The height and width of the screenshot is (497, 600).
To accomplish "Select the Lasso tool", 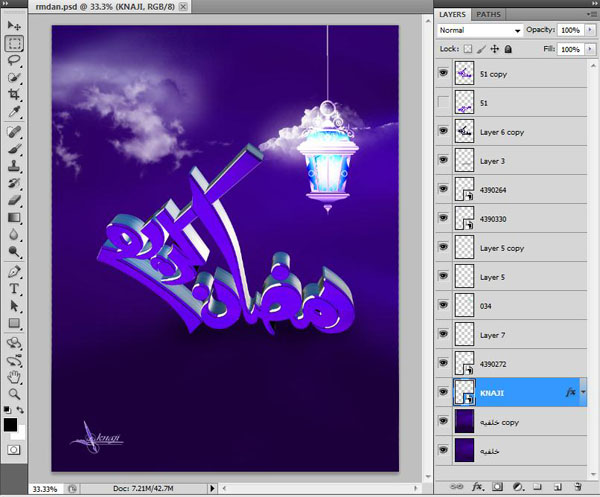I will pyautogui.click(x=15, y=60).
